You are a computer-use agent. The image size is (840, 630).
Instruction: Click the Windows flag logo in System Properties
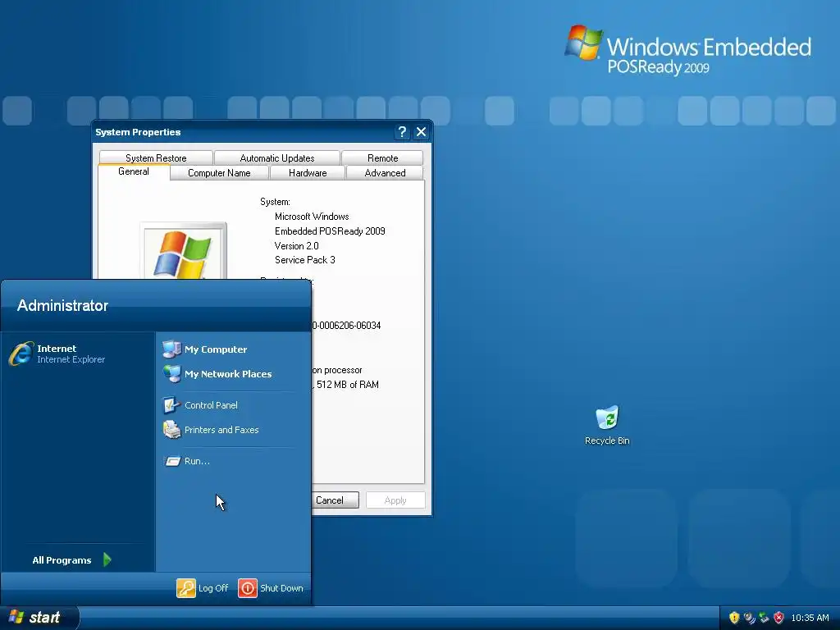tap(183, 253)
